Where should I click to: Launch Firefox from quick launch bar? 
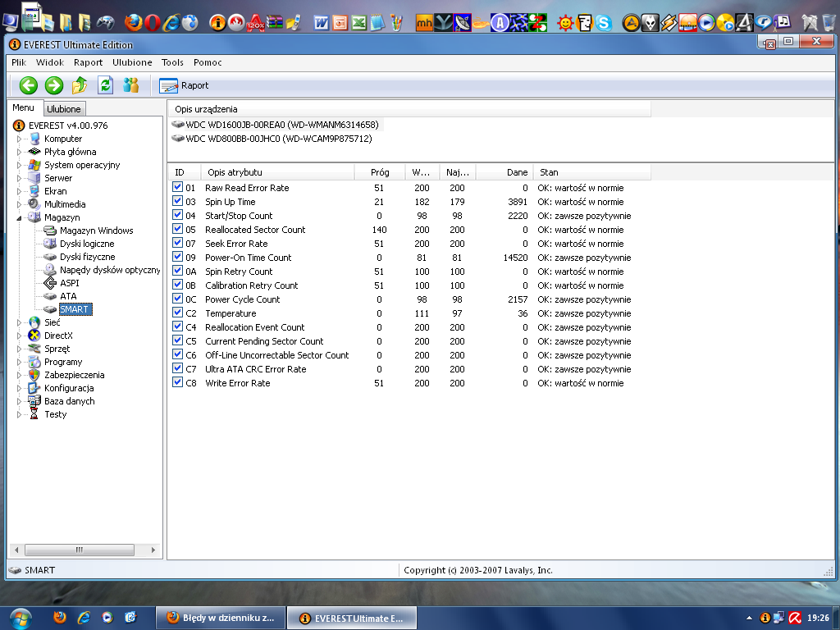pos(59,618)
